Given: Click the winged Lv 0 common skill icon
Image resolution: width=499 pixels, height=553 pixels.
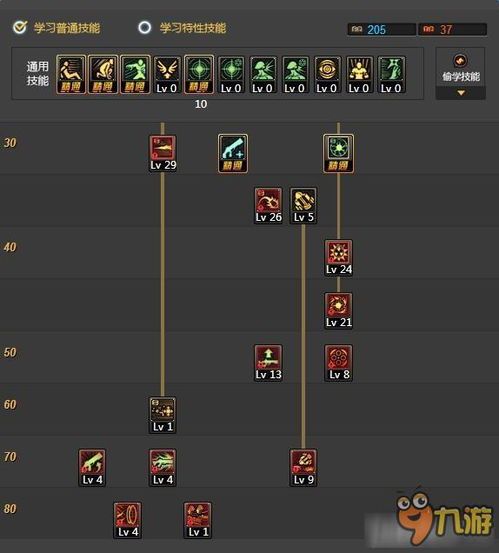Looking at the screenshot, I should point(167,74).
